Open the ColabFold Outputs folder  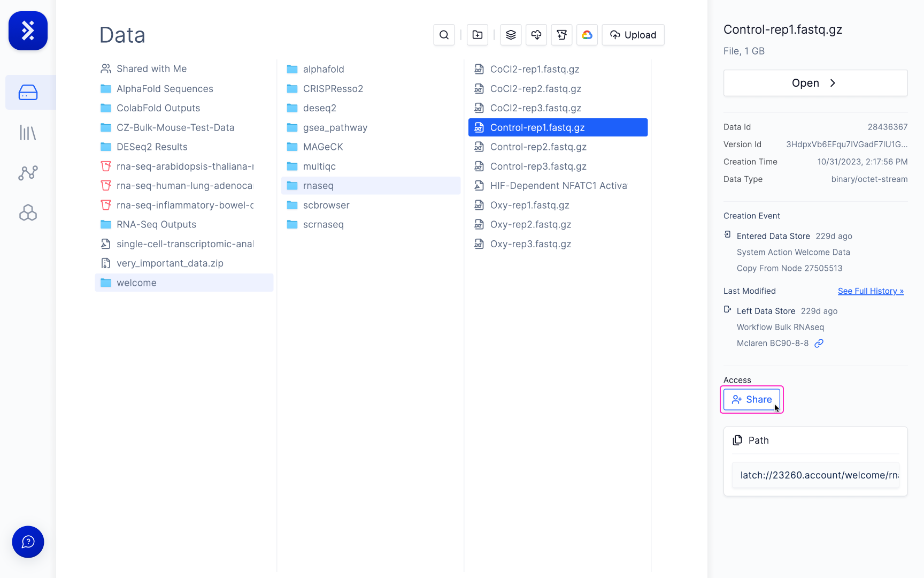(184, 108)
